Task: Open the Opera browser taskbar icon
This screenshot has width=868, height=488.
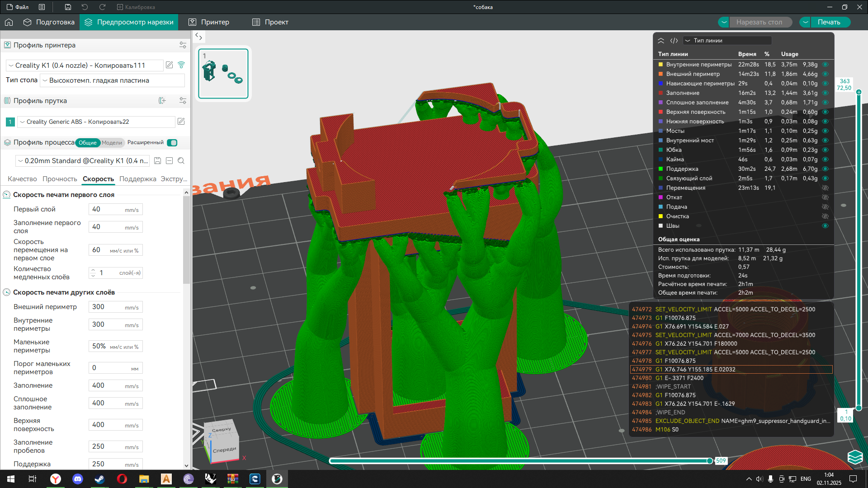Action: pos(122,479)
